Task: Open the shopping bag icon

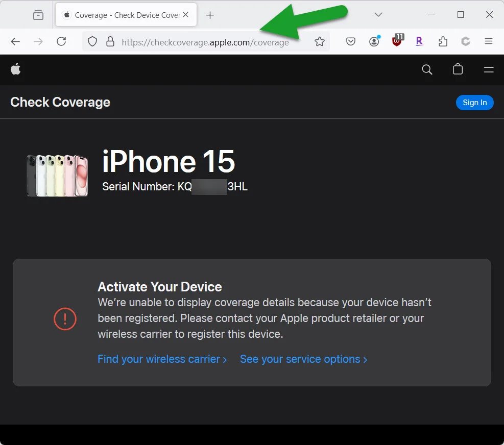Action: 458,69
